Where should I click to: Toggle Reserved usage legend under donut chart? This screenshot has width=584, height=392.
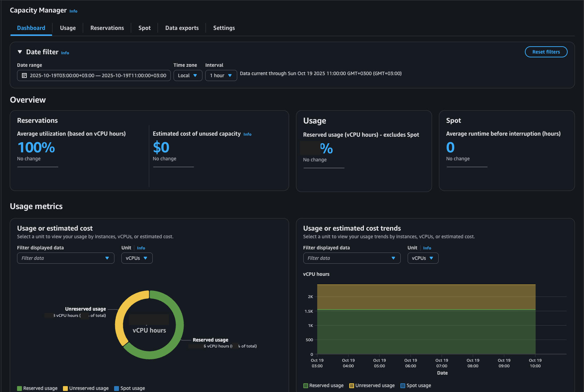click(x=37, y=388)
